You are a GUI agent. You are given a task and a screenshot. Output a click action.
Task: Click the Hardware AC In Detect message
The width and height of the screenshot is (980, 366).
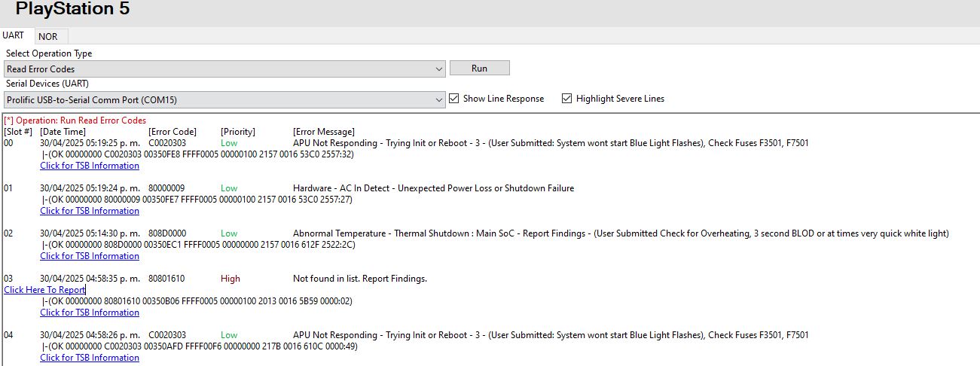click(433, 188)
